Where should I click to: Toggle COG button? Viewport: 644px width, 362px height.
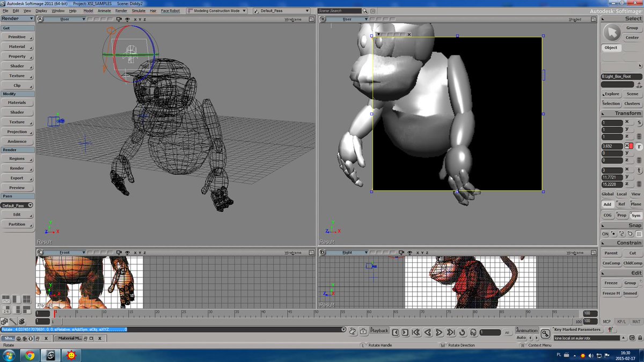(608, 215)
